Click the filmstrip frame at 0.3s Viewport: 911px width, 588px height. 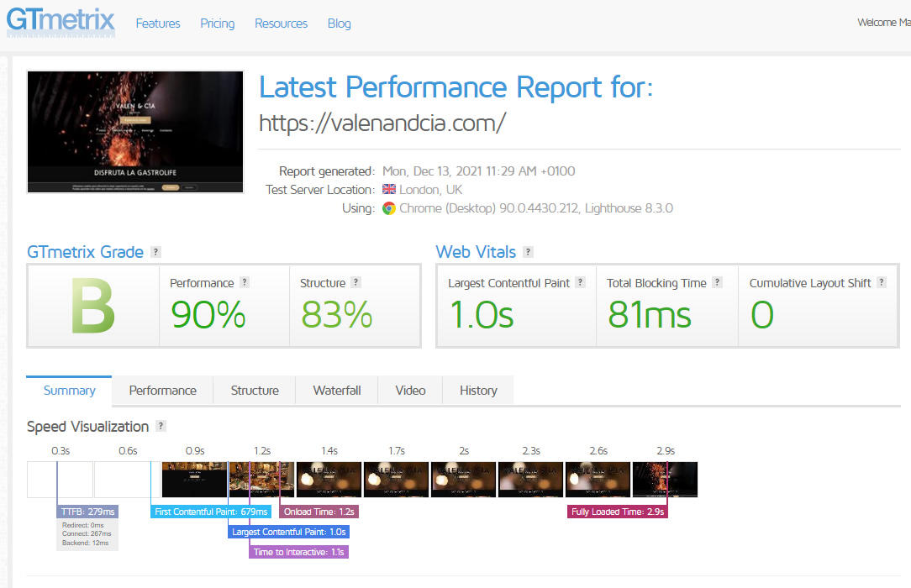click(60, 480)
